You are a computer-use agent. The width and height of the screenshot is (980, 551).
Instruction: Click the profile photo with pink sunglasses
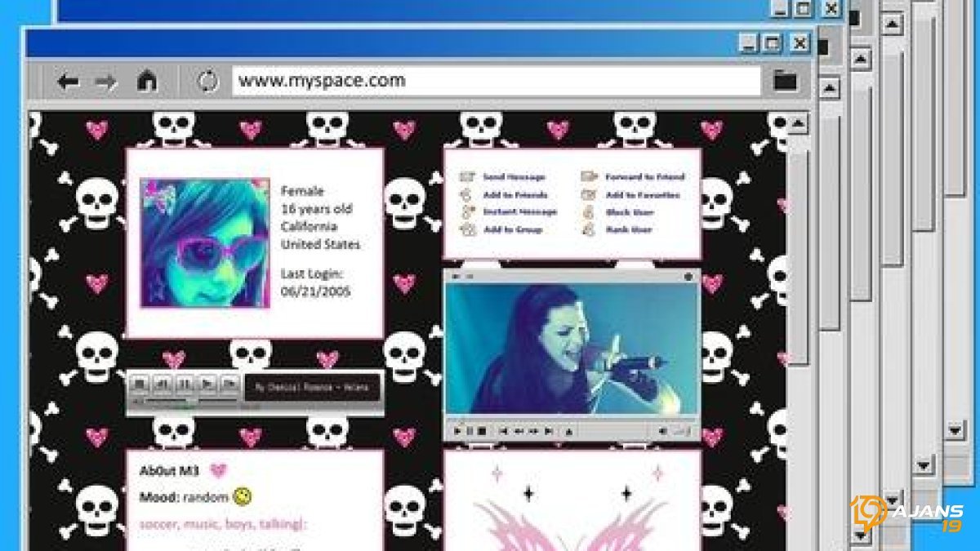coord(204,243)
